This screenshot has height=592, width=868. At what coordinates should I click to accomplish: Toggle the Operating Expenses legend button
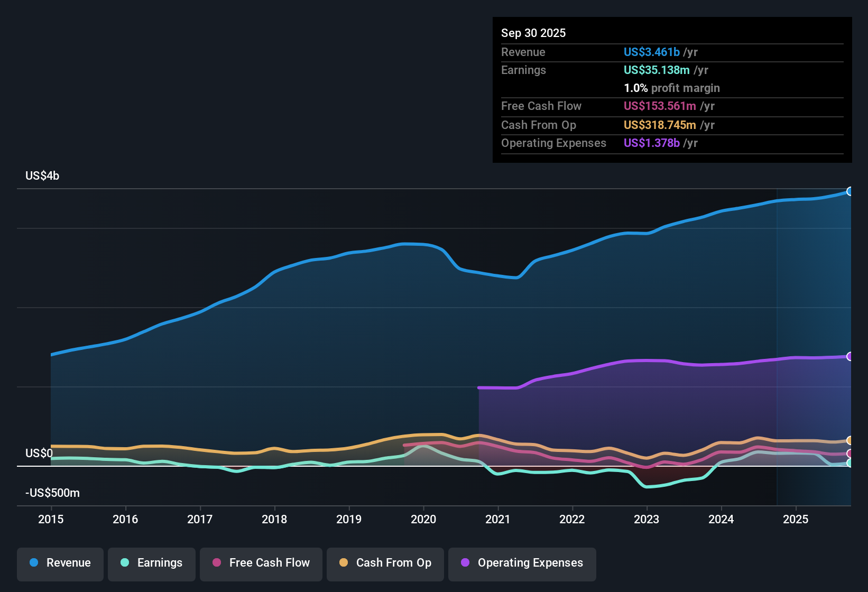coord(522,564)
